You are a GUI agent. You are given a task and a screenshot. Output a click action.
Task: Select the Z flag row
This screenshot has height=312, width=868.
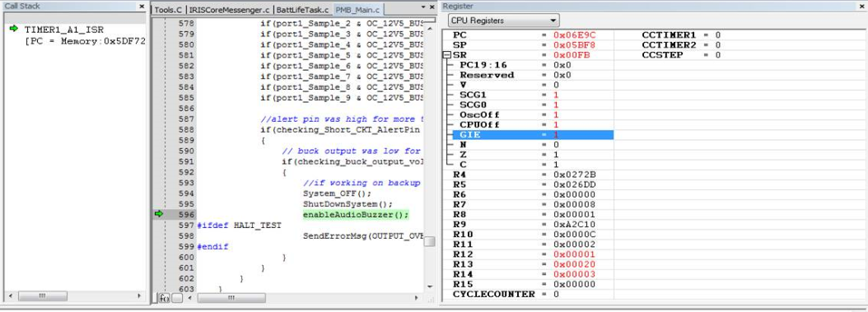(x=533, y=154)
